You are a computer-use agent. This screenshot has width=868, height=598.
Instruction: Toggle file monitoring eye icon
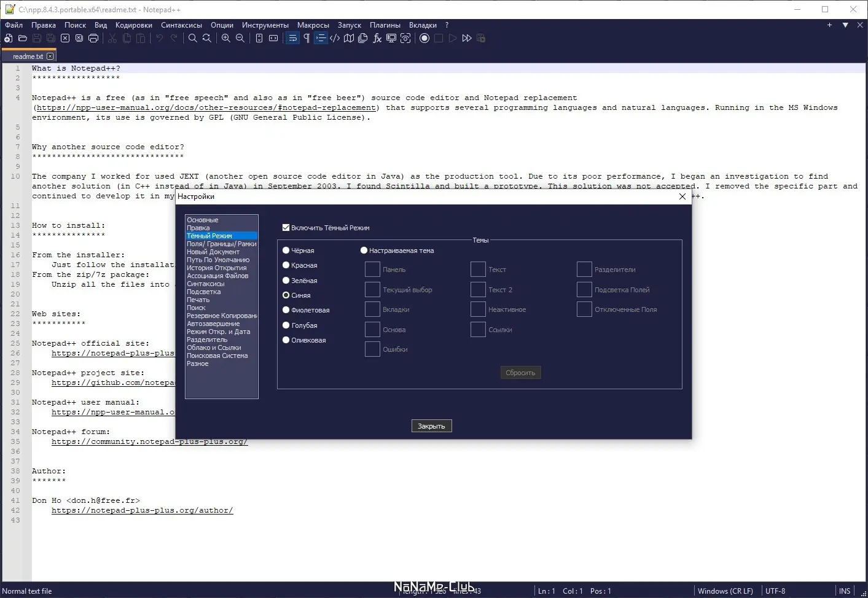(405, 38)
